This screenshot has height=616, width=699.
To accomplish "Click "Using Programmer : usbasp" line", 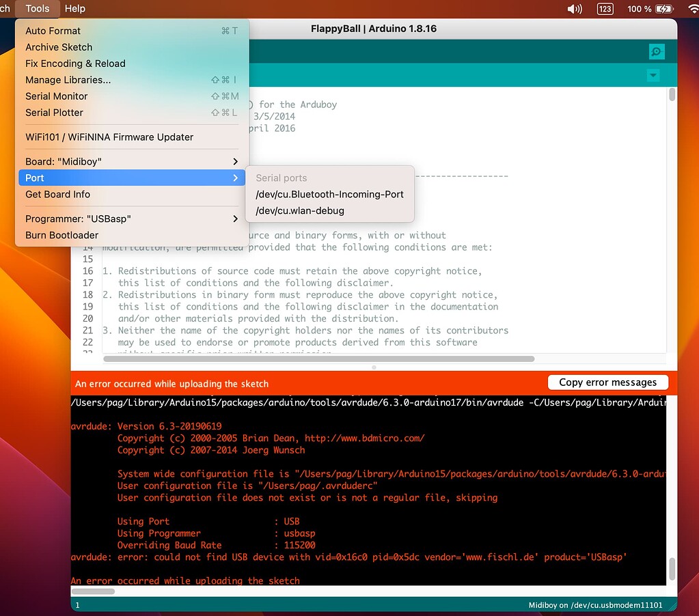I will pos(216,533).
